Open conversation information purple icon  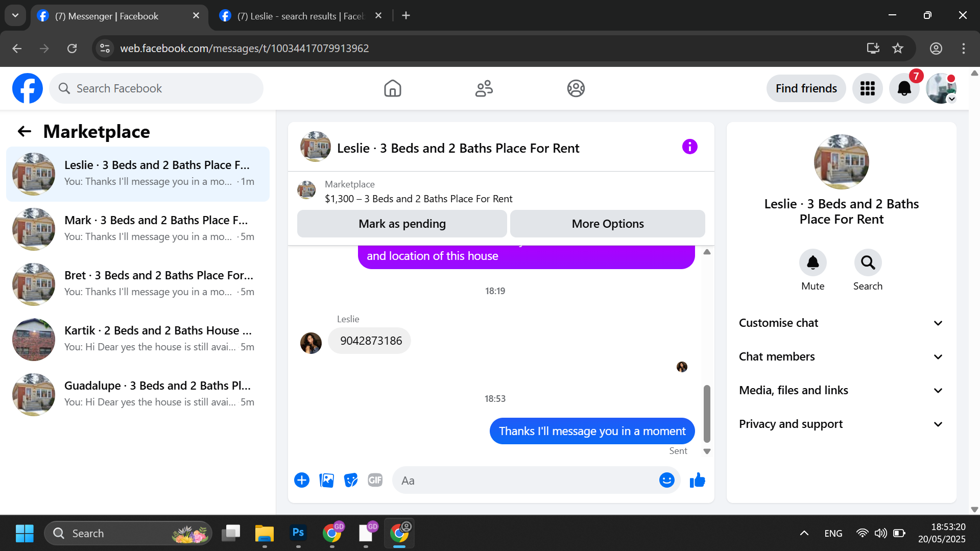point(689,147)
